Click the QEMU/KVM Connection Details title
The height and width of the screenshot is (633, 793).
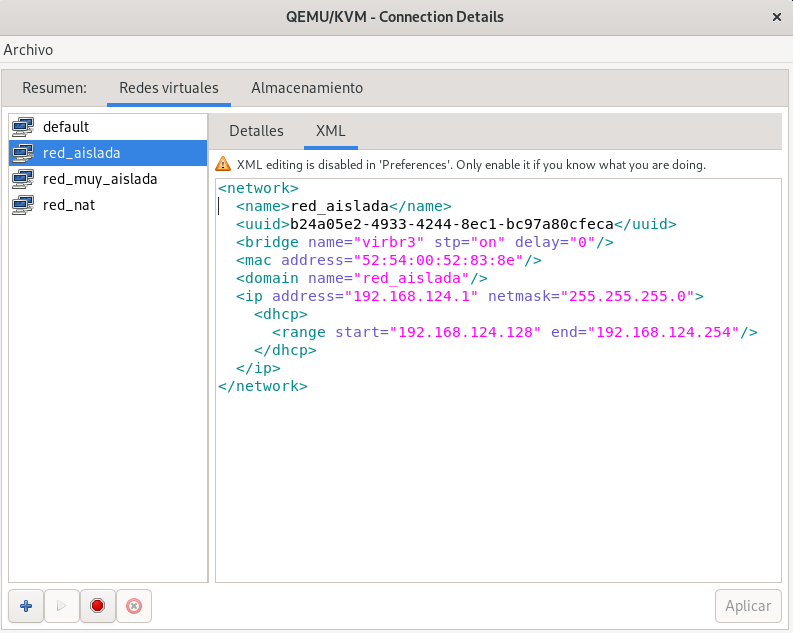click(394, 17)
